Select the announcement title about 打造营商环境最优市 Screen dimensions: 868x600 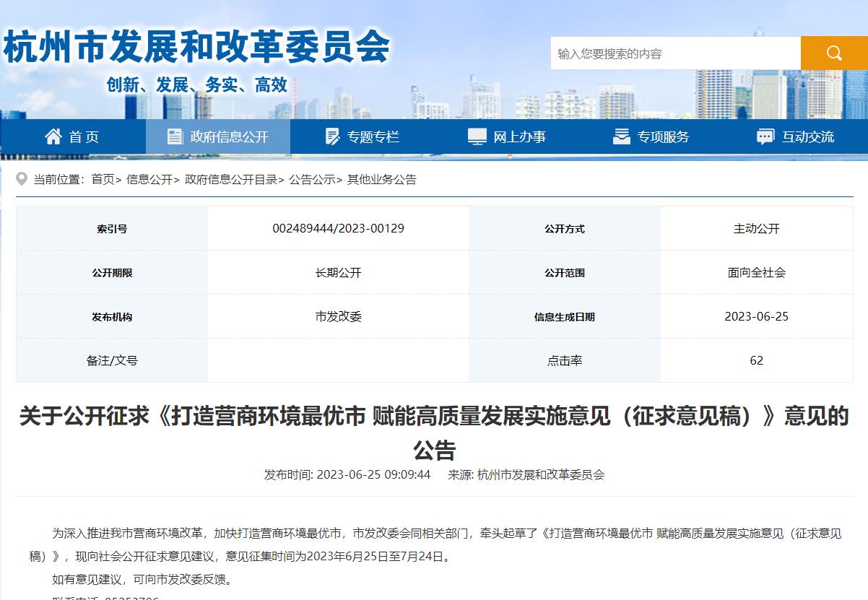[434, 427]
